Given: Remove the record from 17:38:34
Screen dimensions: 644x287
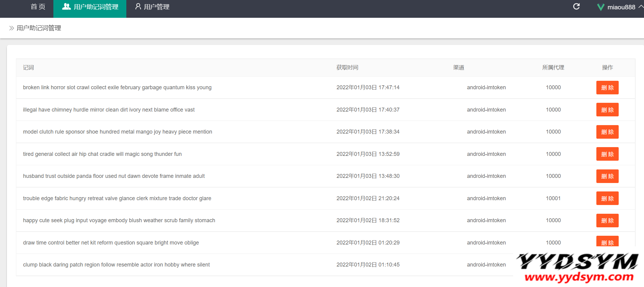Looking at the screenshot, I should click(607, 132).
